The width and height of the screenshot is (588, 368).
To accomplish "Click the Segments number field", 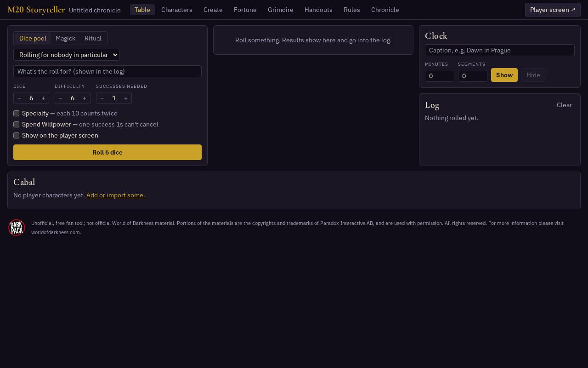I will pos(473,76).
